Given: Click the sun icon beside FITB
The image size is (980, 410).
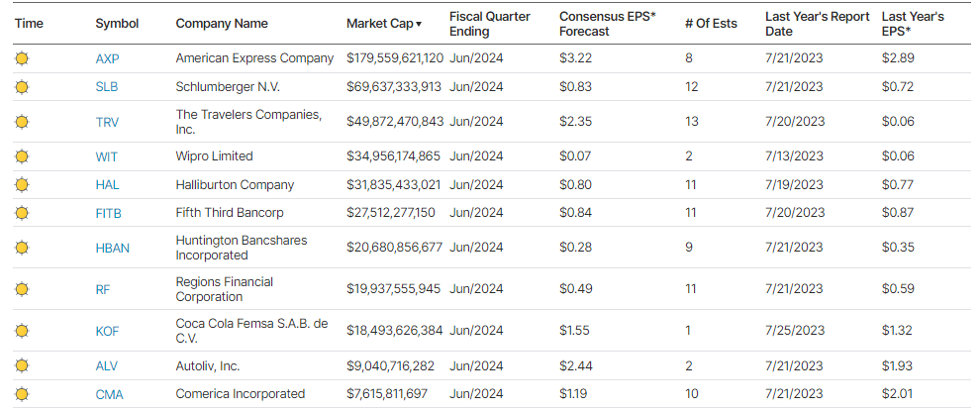Looking at the screenshot, I should coord(22,212).
